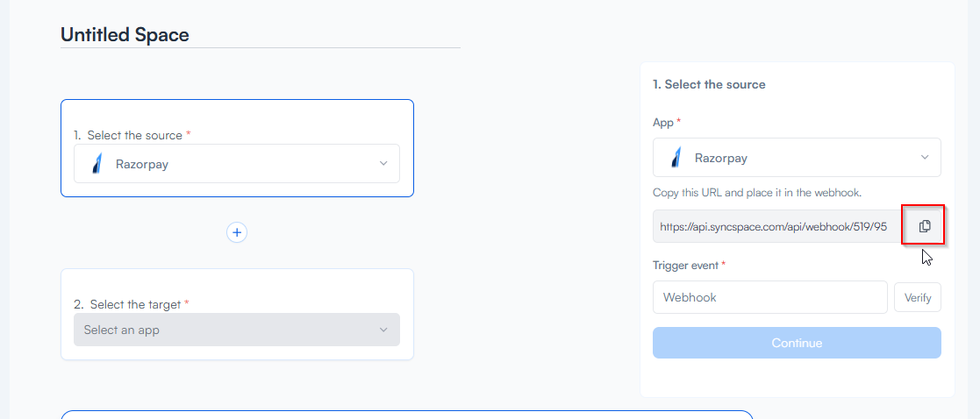Copy the webhook URL with the copy icon
Screen dimensions: 980x419
pyautogui.click(x=925, y=226)
